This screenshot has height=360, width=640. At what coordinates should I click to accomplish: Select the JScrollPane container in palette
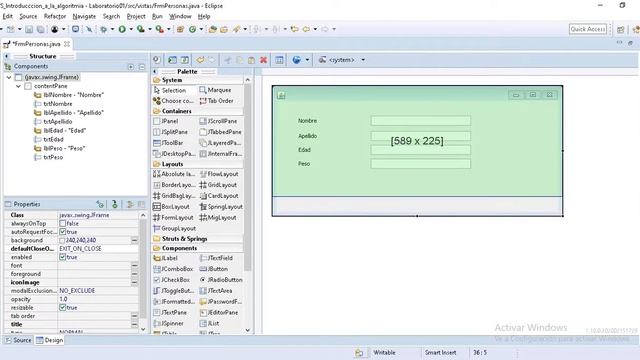[218, 121]
